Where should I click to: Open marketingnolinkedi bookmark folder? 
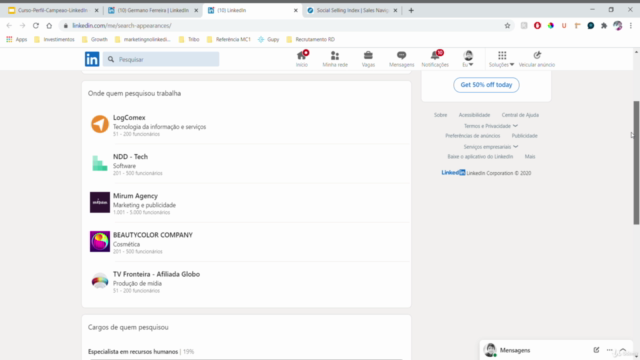click(143, 40)
